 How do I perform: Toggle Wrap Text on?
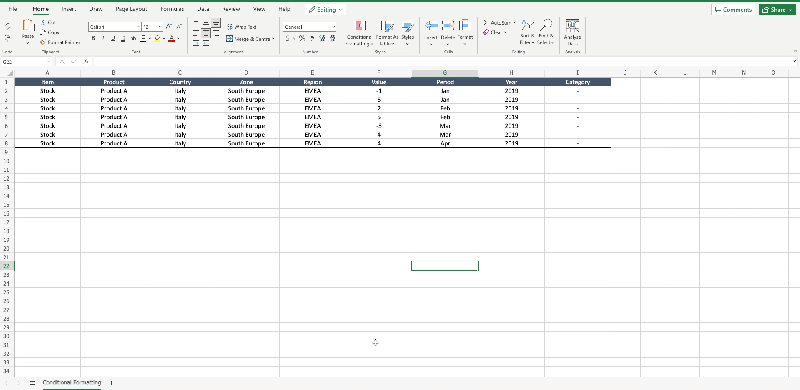(x=241, y=27)
